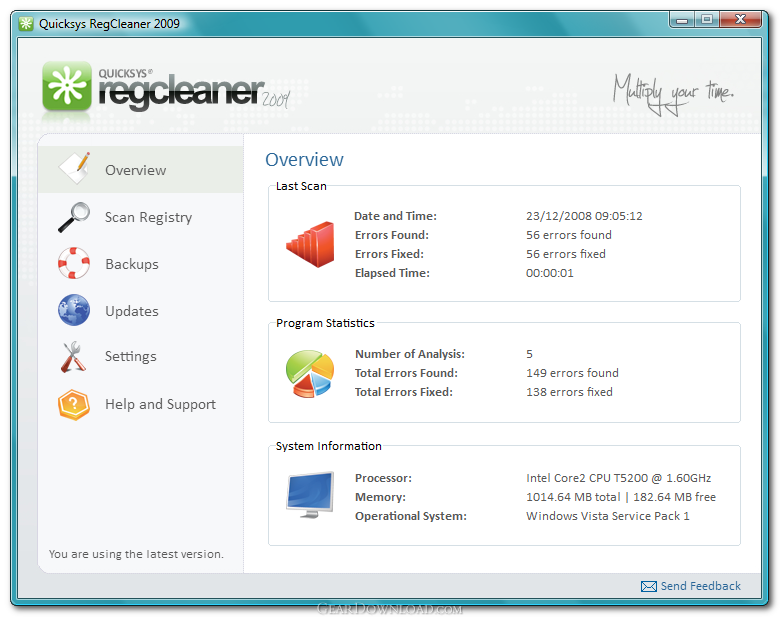Minimize the RegCleaner window
This screenshot has width=780, height=617.
682,20
